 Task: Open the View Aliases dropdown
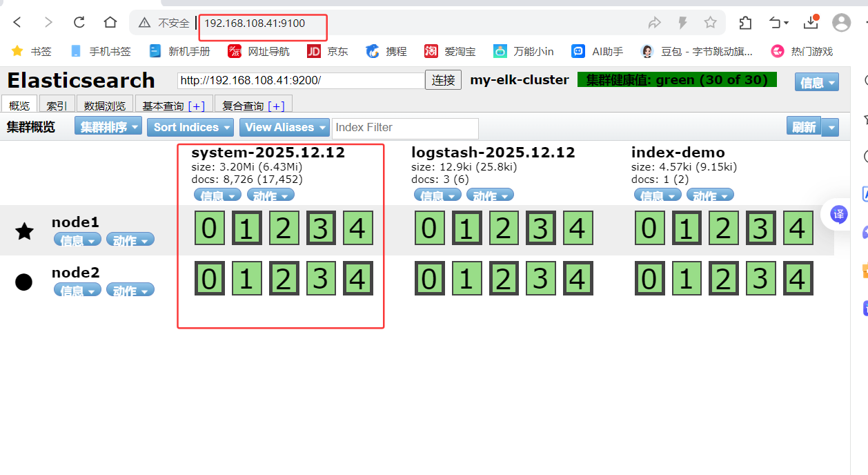pyautogui.click(x=284, y=127)
